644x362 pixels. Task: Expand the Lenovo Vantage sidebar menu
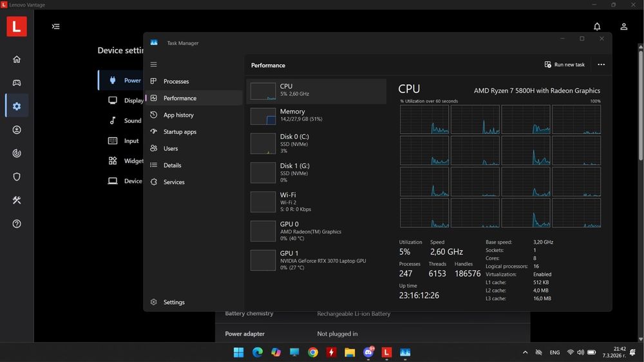click(56, 26)
